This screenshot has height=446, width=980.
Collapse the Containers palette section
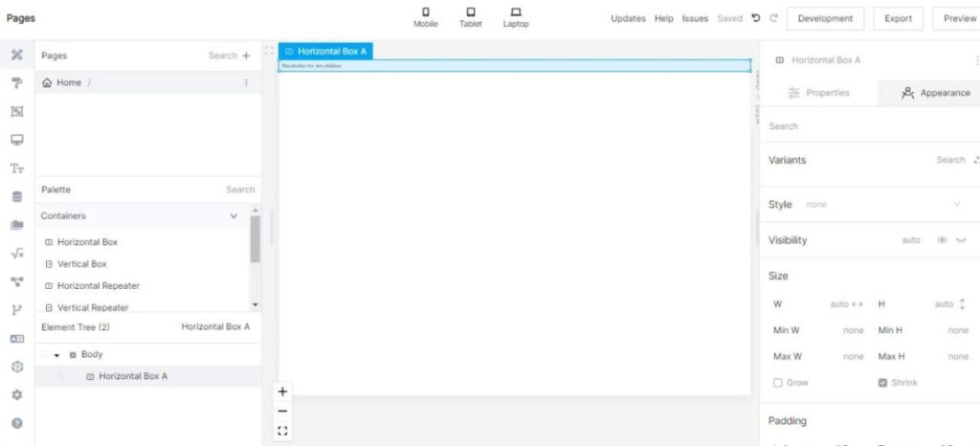[234, 216]
